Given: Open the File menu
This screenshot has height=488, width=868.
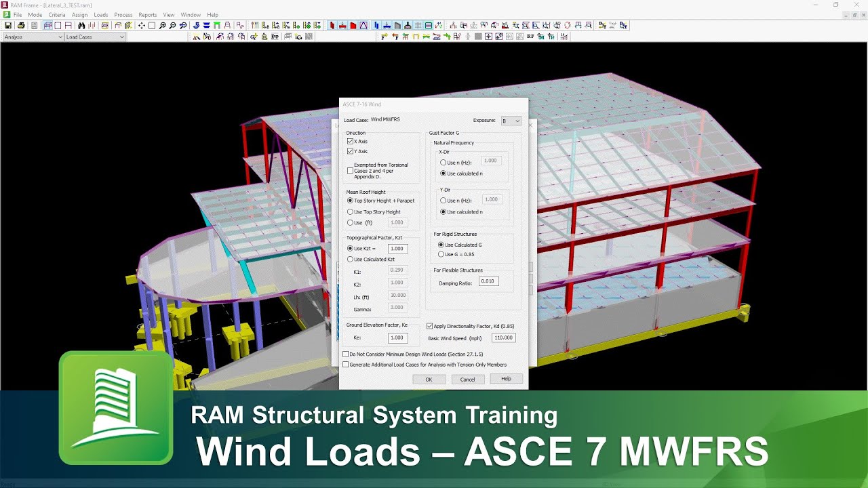Looking at the screenshot, I should [18, 15].
